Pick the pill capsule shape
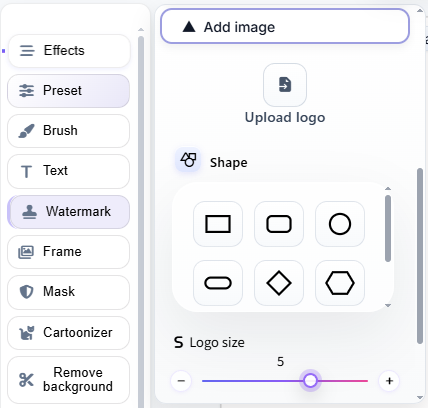 click(x=218, y=283)
